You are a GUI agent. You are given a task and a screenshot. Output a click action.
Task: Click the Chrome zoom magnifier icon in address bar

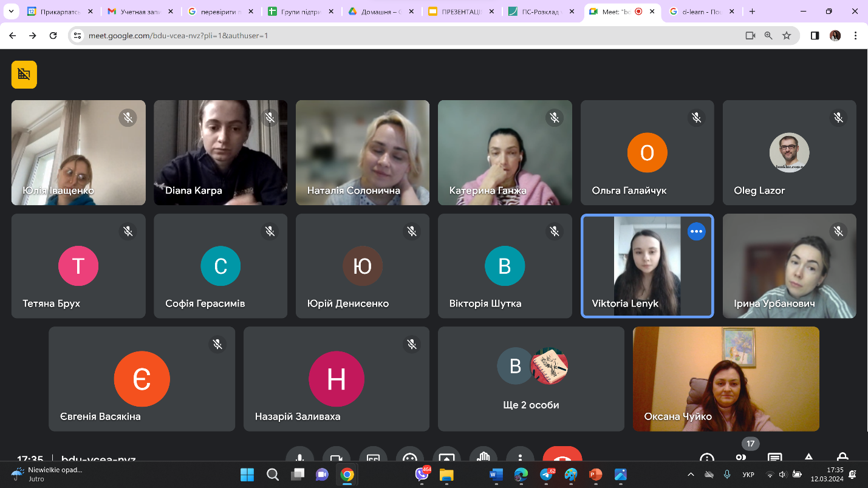click(x=768, y=36)
